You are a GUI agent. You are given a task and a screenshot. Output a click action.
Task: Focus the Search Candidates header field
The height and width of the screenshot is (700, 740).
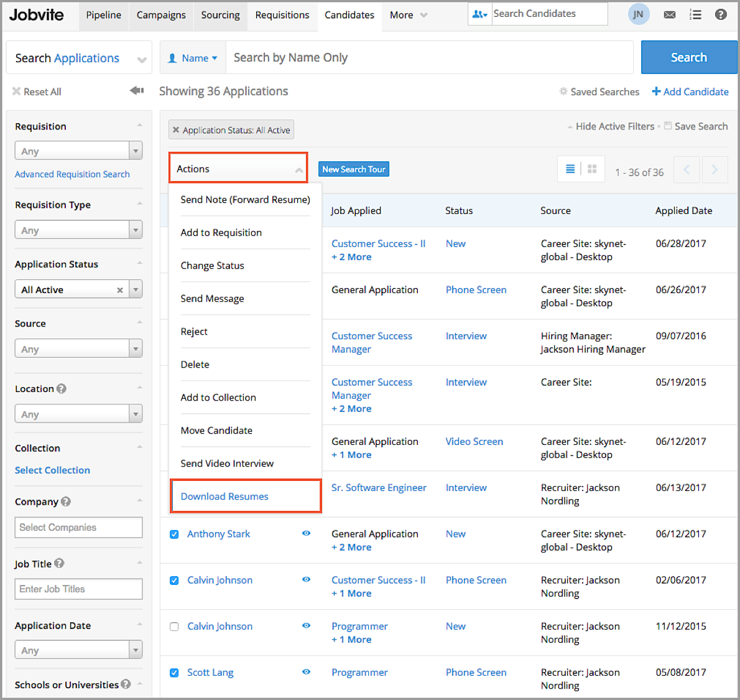click(x=550, y=14)
